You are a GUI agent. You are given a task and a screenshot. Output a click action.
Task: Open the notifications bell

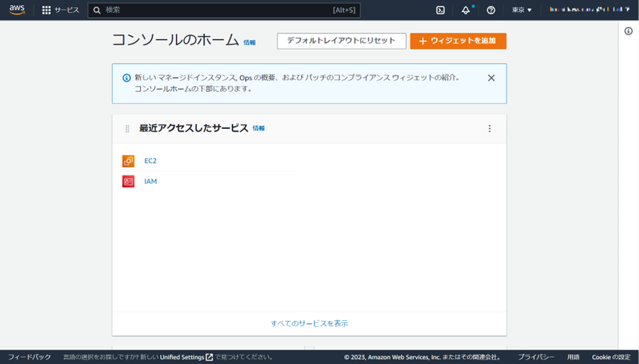tap(465, 10)
